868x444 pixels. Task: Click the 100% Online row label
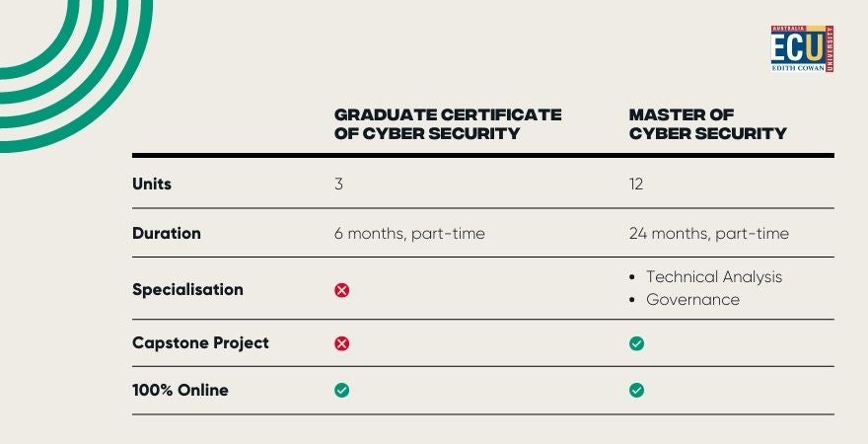[181, 391]
